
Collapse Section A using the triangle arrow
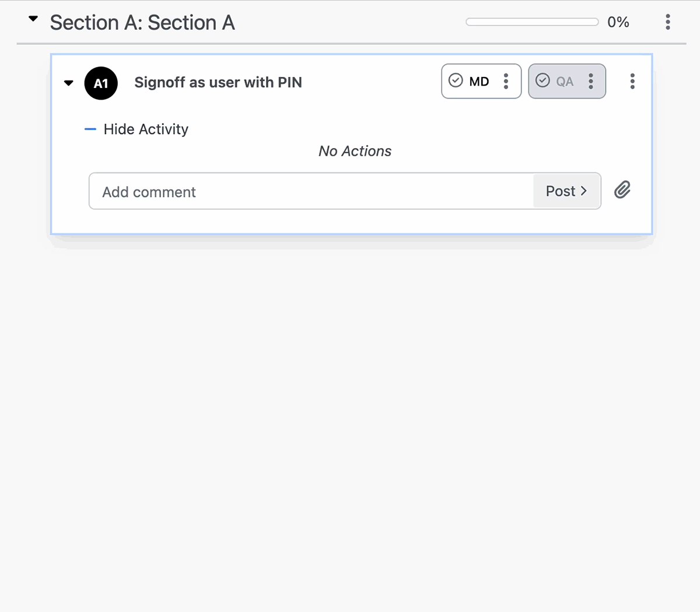tap(33, 19)
